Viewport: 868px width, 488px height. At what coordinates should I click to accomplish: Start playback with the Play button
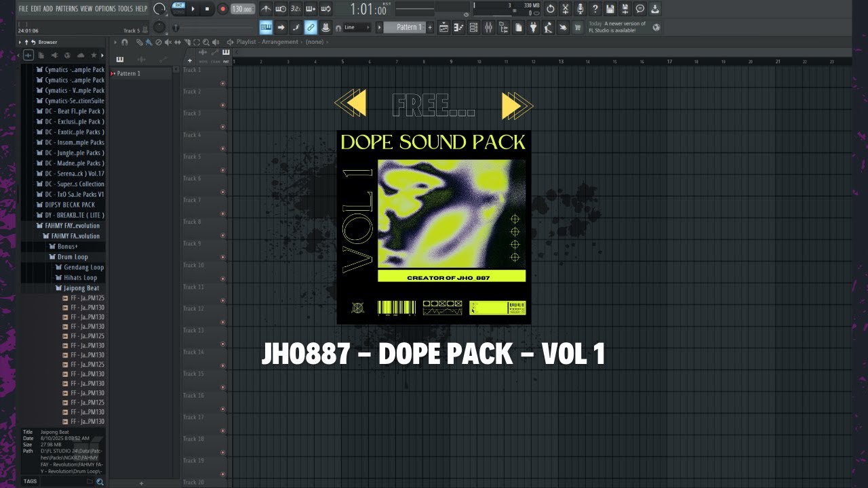[193, 9]
